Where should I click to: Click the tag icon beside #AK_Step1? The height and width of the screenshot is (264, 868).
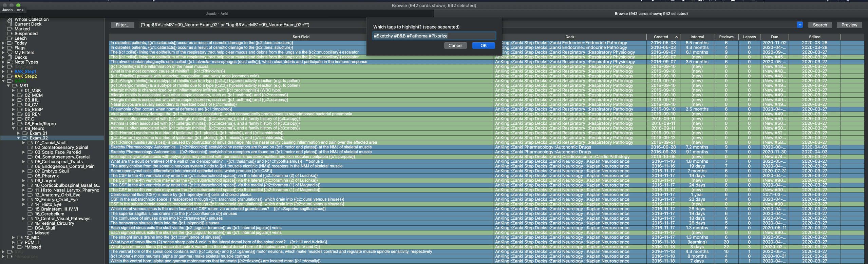(10, 72)
